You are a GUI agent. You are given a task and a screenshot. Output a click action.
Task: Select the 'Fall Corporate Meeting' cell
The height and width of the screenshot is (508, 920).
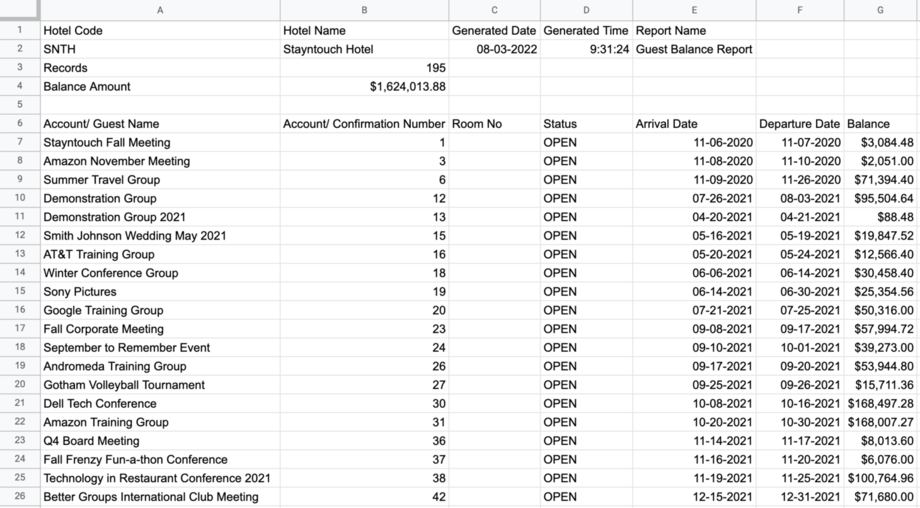click(x=160, y=329)
